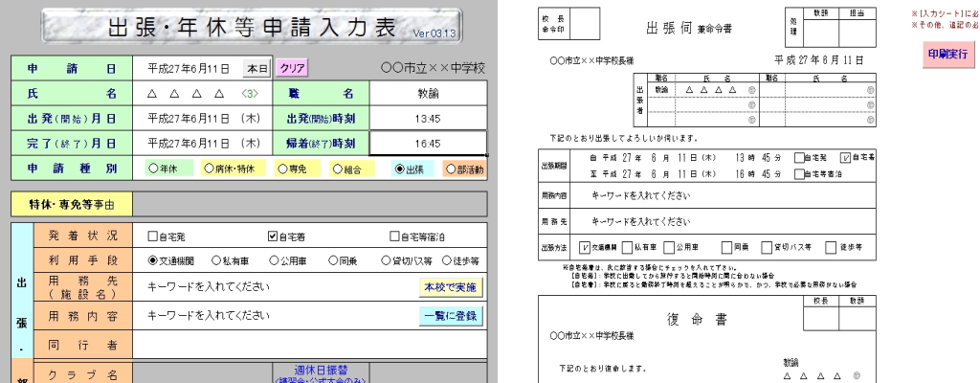Click the 本校で実施 button

(452, 287)
